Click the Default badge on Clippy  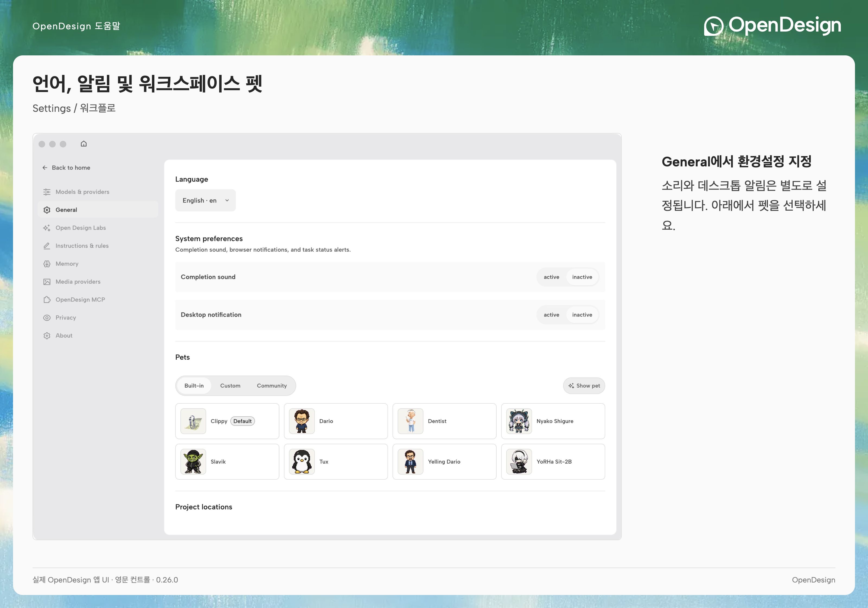coord(242,421)
